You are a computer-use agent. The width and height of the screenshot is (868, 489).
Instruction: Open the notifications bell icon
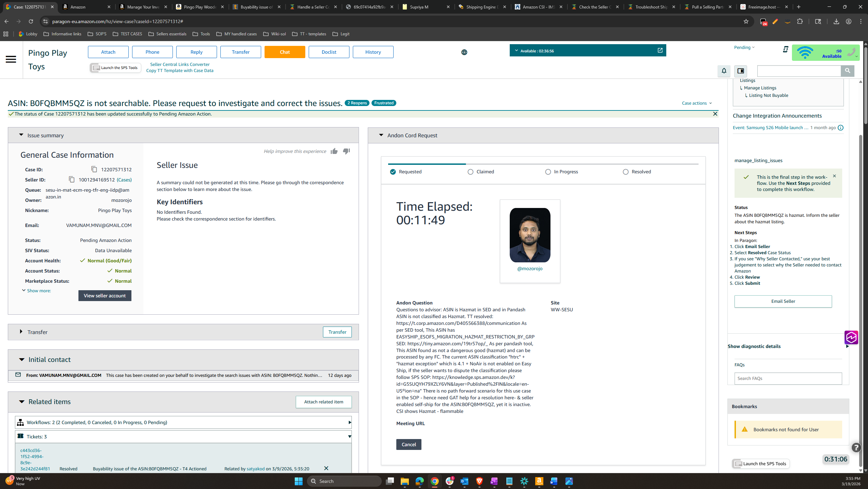click(724, 71)
